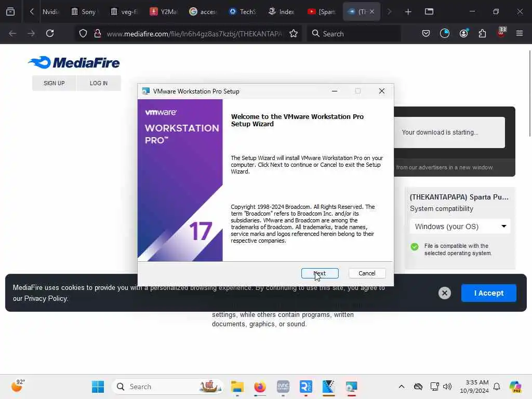
Task: Click 'Your download is starting...' box
Action: point(449,132)
